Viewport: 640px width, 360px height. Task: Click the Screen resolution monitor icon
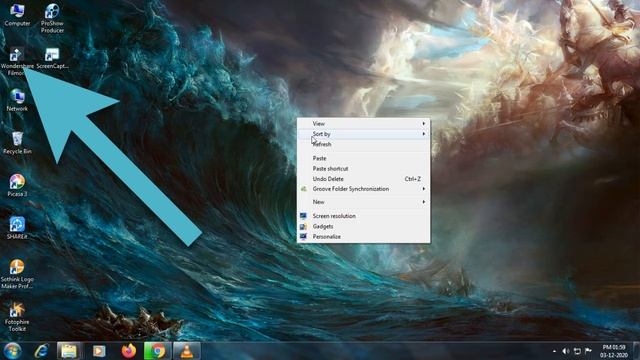click(303, 216)
